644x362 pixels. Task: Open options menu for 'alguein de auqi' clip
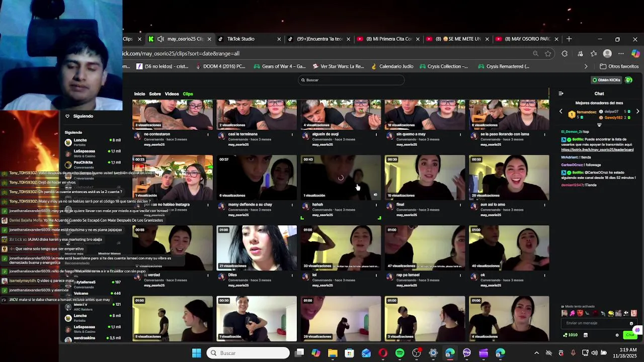(376, 134)
